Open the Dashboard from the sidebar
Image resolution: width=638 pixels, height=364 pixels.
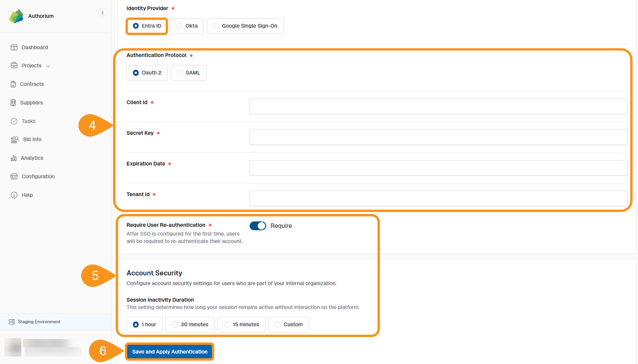pyautogui.click(x=34, y=47)
